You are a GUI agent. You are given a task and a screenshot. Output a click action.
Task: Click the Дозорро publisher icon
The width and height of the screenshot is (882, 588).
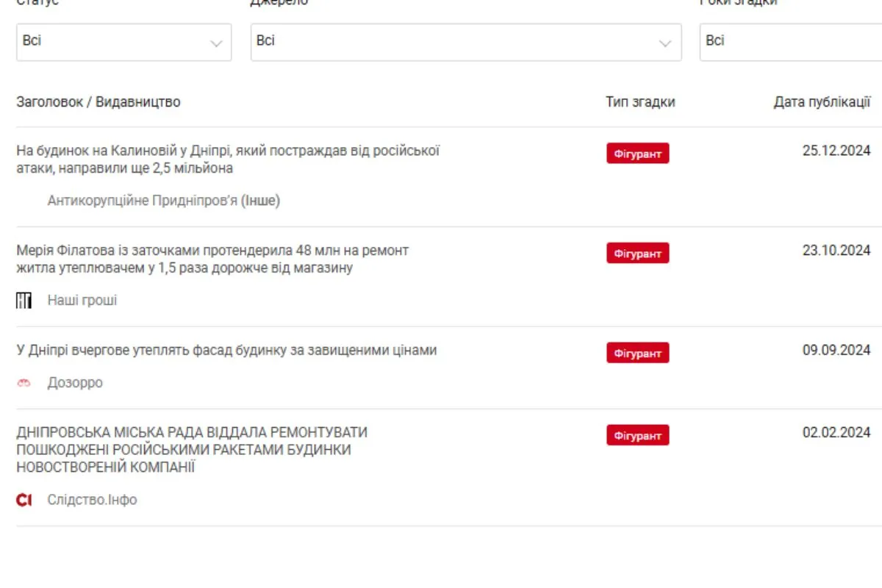point(24,383)
